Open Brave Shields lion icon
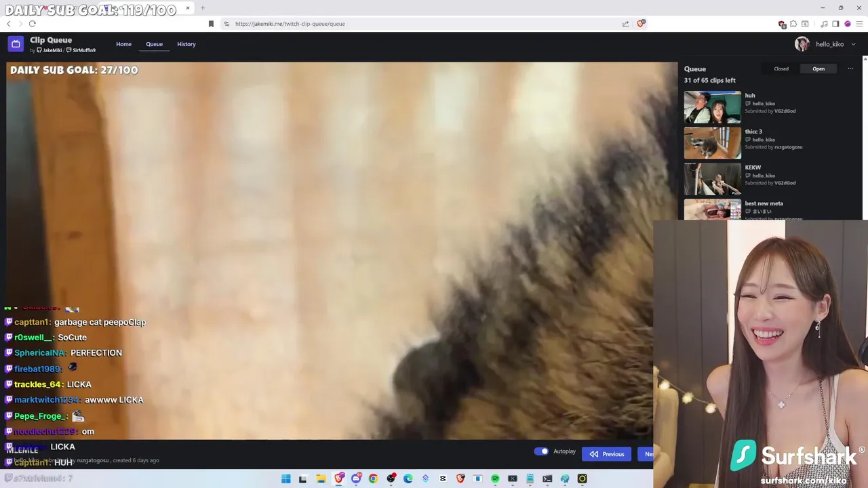The image size is (868, 488). click(641, 24)
